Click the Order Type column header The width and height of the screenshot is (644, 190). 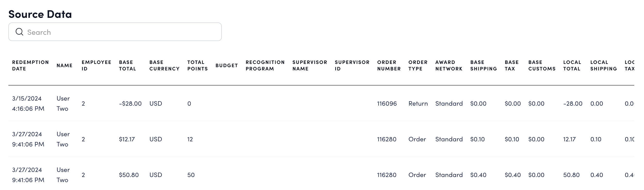[418, 65]
